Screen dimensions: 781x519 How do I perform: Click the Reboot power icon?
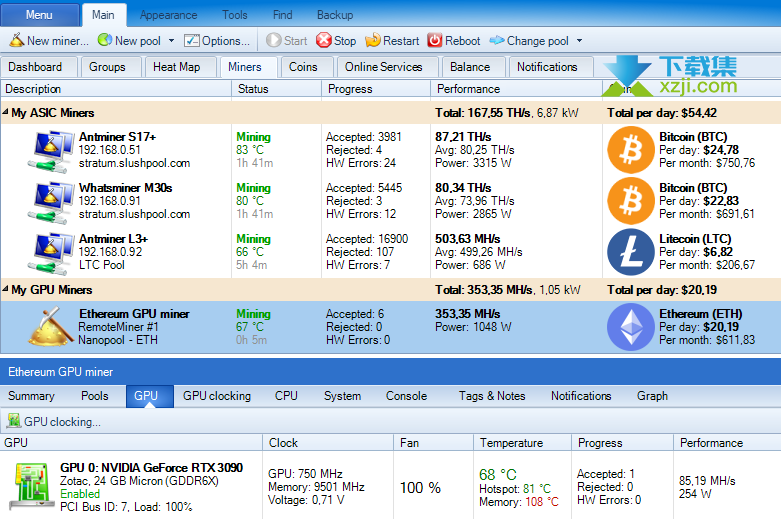pos(435,40)
